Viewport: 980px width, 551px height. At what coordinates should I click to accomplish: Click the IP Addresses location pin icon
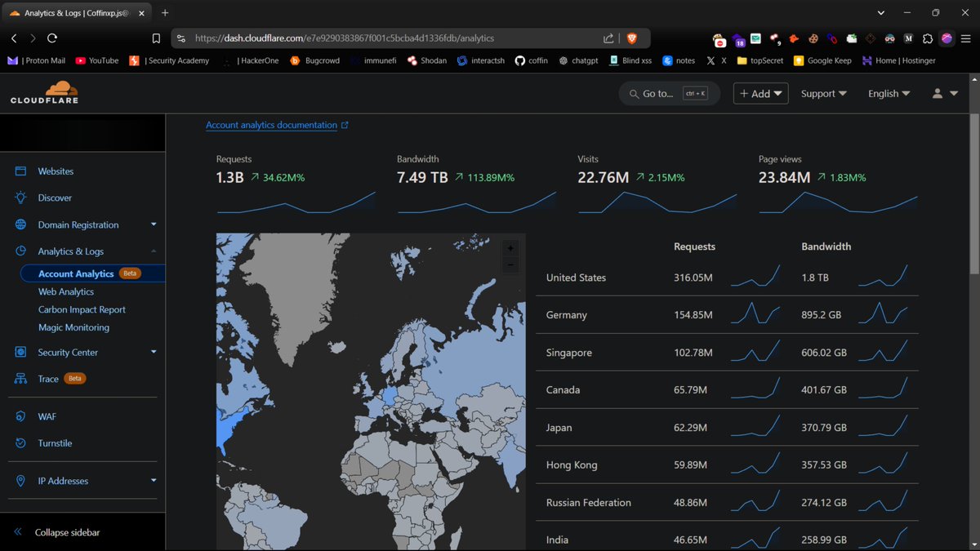(x=20, y=481)
